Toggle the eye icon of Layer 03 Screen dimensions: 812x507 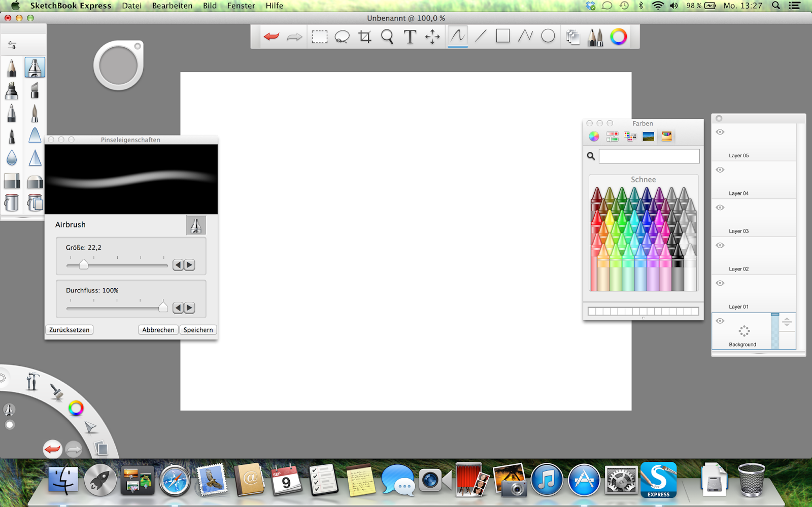click(x=720, y=208)
